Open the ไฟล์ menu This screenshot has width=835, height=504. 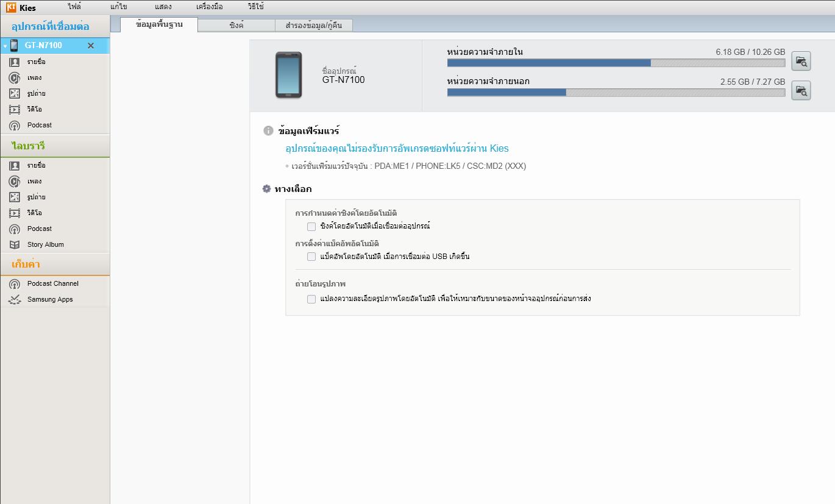tap(74, 7)
